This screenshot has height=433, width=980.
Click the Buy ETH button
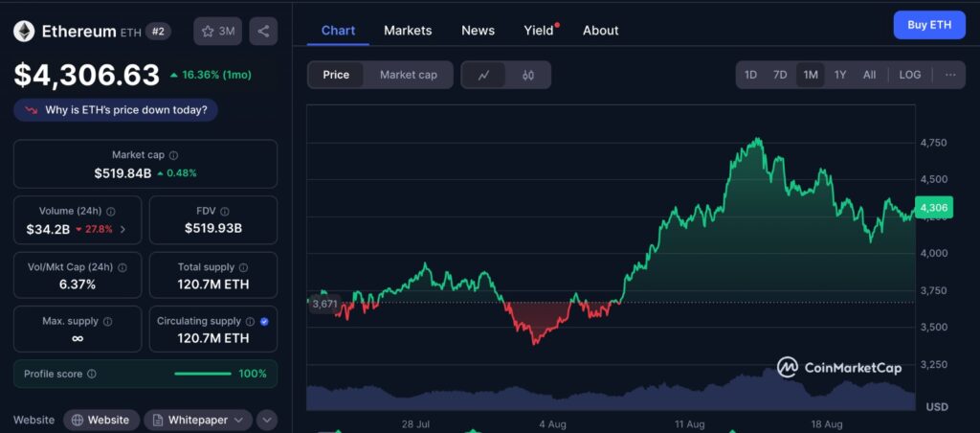tap(929, 25)
